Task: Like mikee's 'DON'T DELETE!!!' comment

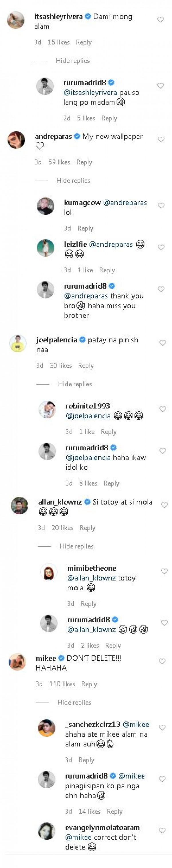Action: click(162, 661)
